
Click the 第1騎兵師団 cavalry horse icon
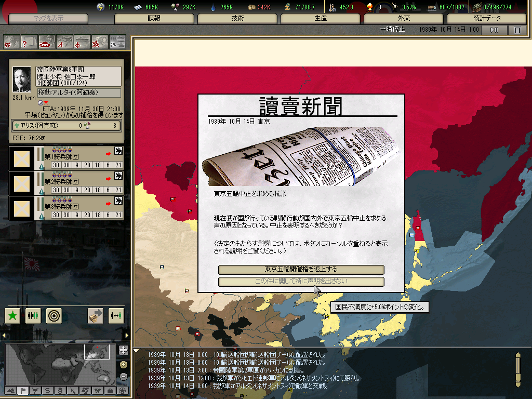[x=118, y=151]
